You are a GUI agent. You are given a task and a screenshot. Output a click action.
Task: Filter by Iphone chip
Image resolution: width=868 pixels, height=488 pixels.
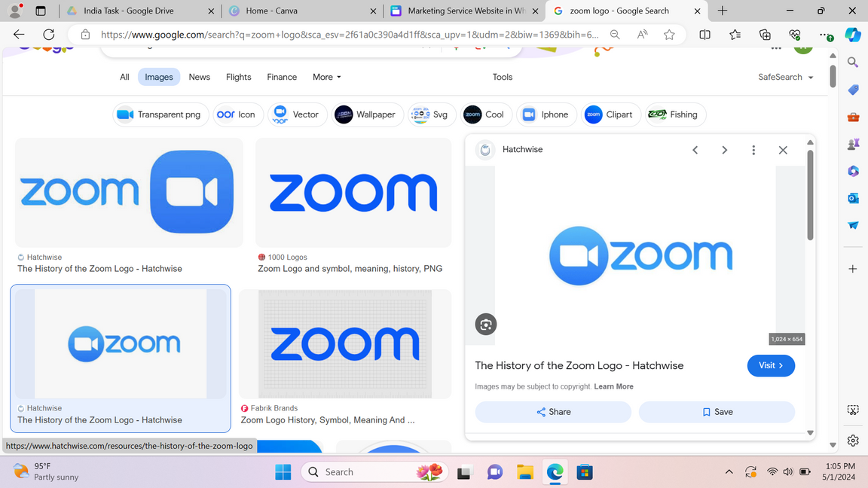tap(546, 114)
